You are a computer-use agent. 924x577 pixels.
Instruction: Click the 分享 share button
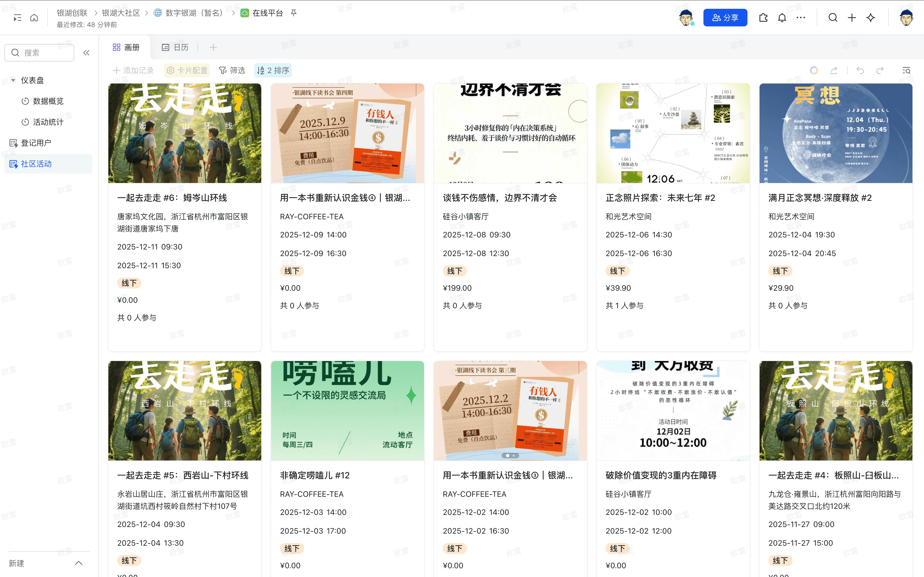(x=725, y=17)
